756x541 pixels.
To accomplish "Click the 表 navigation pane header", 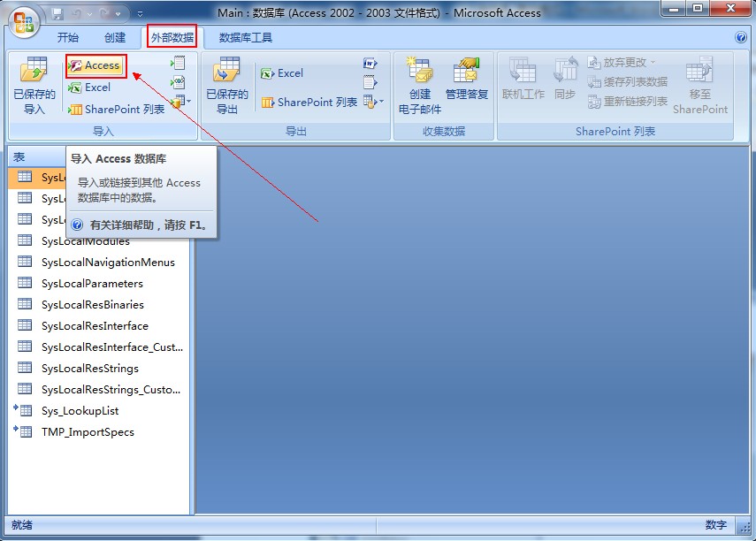I will pyautogui.click(x=37, y=157).
